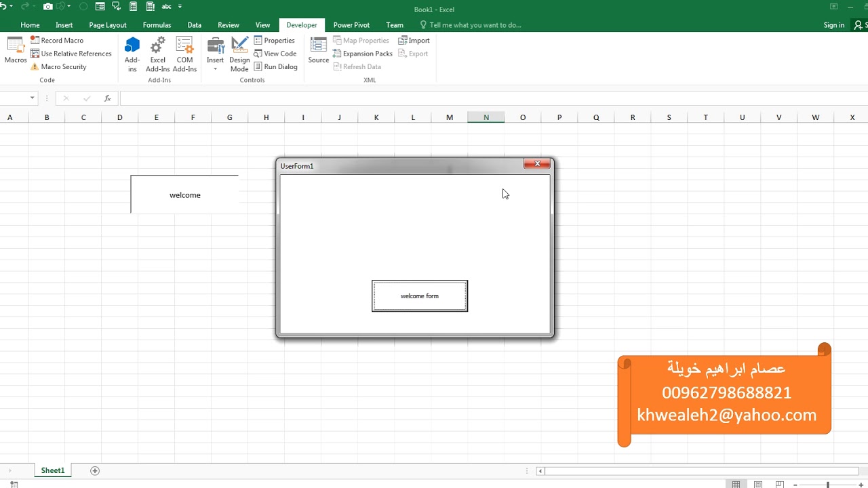Image resolution: width=868 pixels, height=488 pixels.
Task: Switch to Normal view
Action: tap(736, 484)
